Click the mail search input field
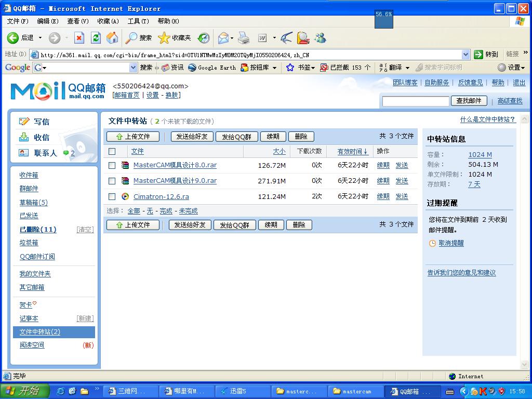This screenshot has width=532, height=399. [x=416, y=101]
